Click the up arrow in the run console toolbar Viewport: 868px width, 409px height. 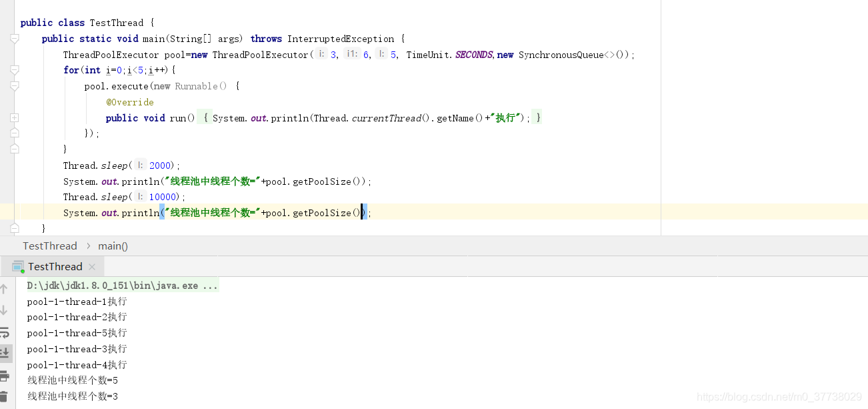[5, 288]
